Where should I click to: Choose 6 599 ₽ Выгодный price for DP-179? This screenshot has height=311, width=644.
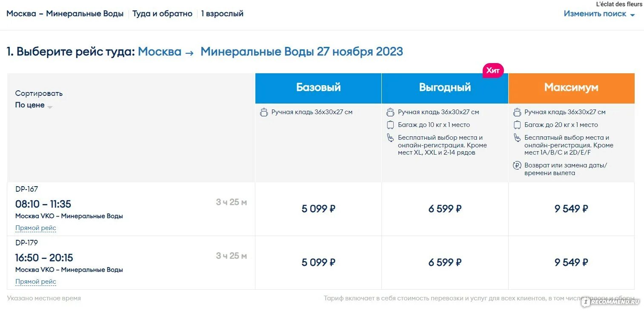point(445,262)
